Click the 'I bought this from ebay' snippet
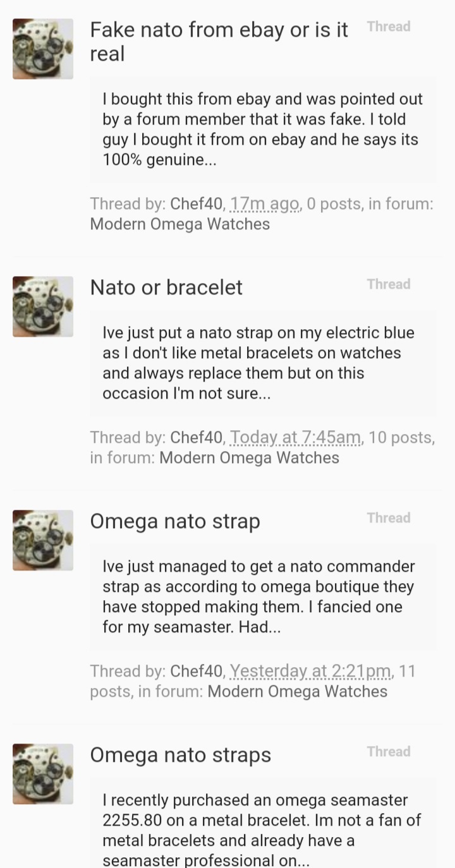This screenshot has width=455, height=868. pyautogui.click(x=262, y=130)
